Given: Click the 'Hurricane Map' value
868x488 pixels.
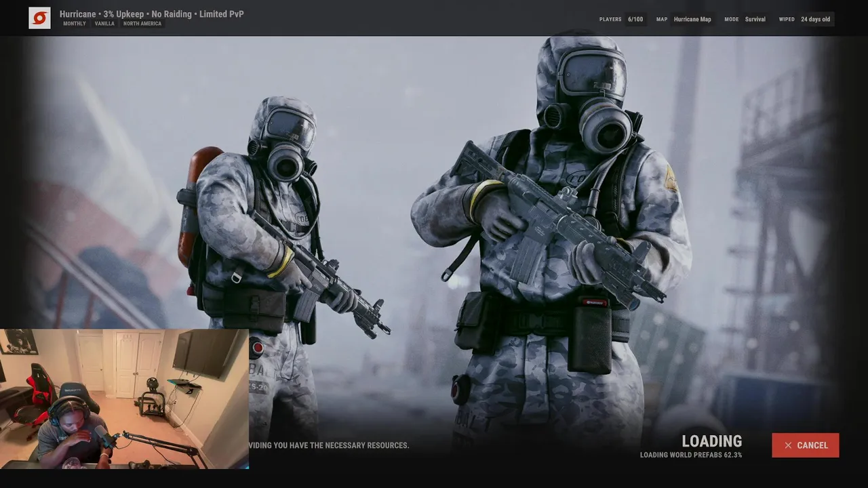Looking at the screenshot, I should tap(692, 20).
